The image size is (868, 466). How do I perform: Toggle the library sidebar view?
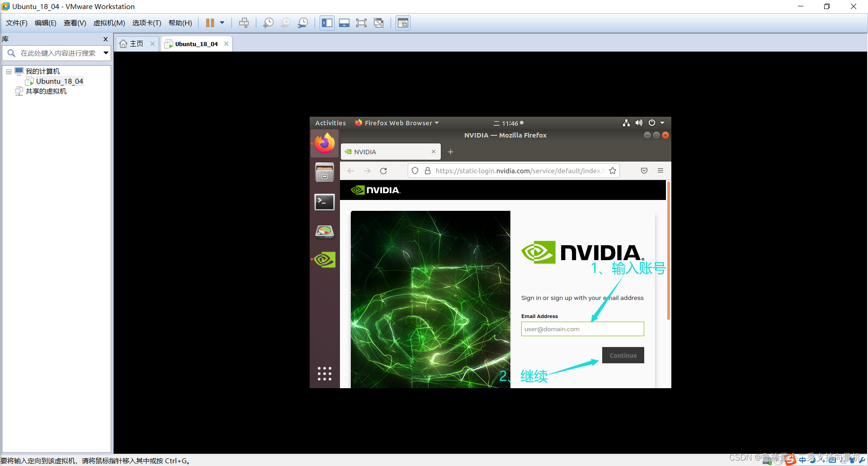click(327, 23)
